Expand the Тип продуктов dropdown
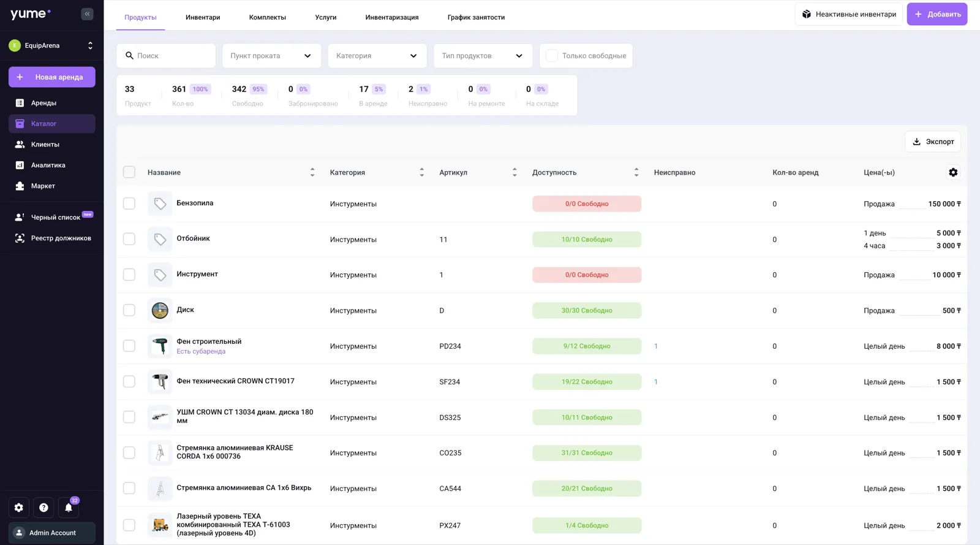The image size is (980, 545). pos(483,56)
